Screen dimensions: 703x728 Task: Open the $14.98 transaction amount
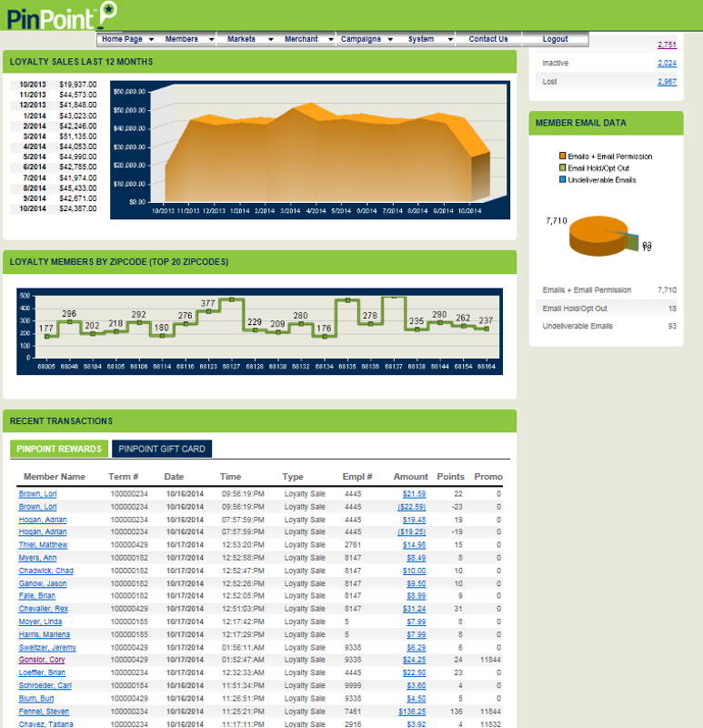[x=414, y=545]
